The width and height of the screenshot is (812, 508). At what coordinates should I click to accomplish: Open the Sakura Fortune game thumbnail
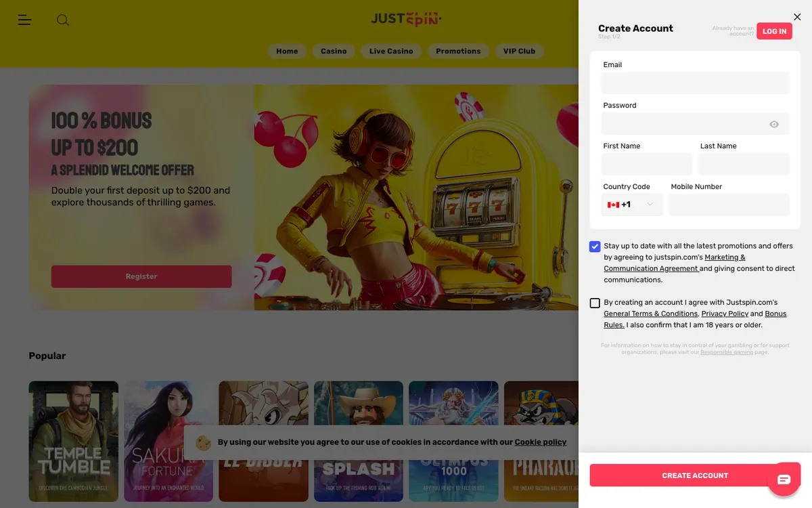[x=168, y=441]
